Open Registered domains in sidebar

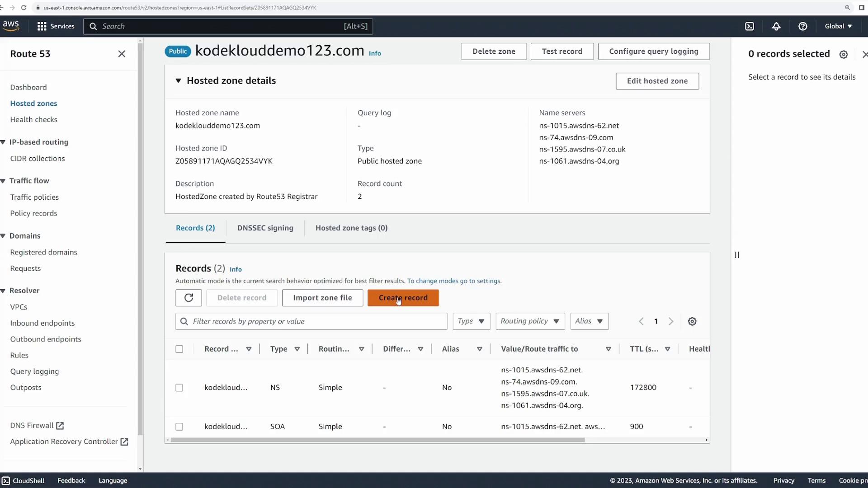(x=44, y=252)
